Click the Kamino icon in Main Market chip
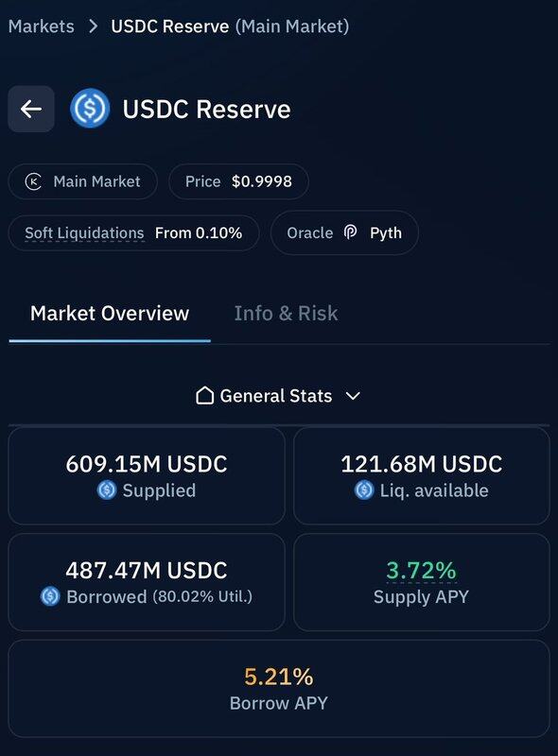Viewport: 558px width, 756px height. pos(33,181)
